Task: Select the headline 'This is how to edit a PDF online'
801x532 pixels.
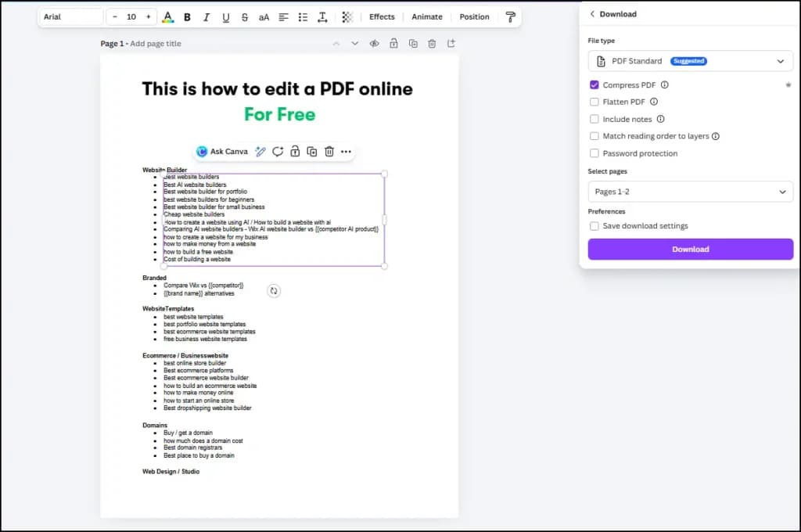Action: click(x=278, y=89)
